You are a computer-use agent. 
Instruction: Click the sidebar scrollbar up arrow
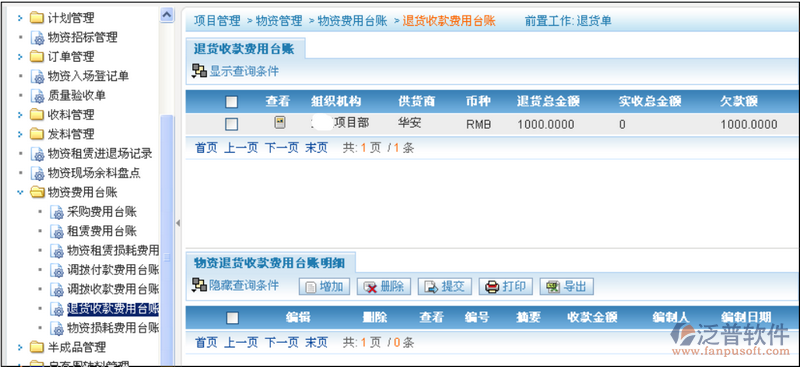pos(167,15)
